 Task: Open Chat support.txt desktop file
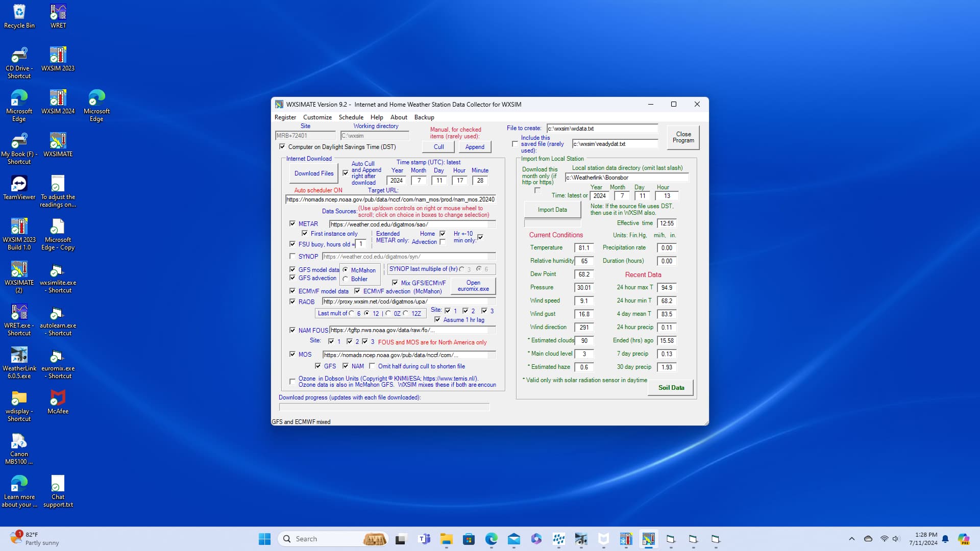[x=58, y=491]
